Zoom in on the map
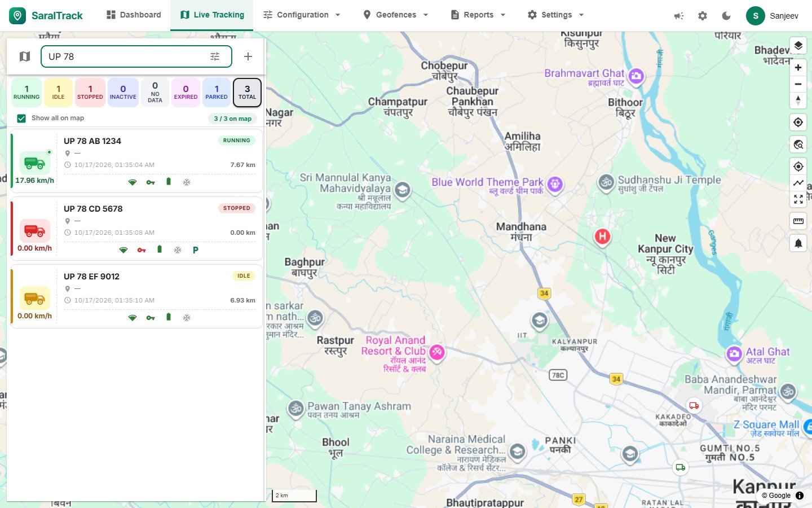This screenshot has height=508, width=812. tap(798, 68)
